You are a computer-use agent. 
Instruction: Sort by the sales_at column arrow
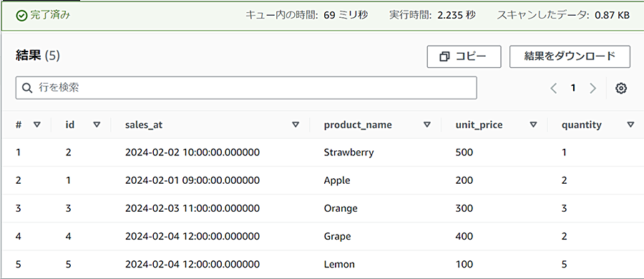(x=296, y=125)
